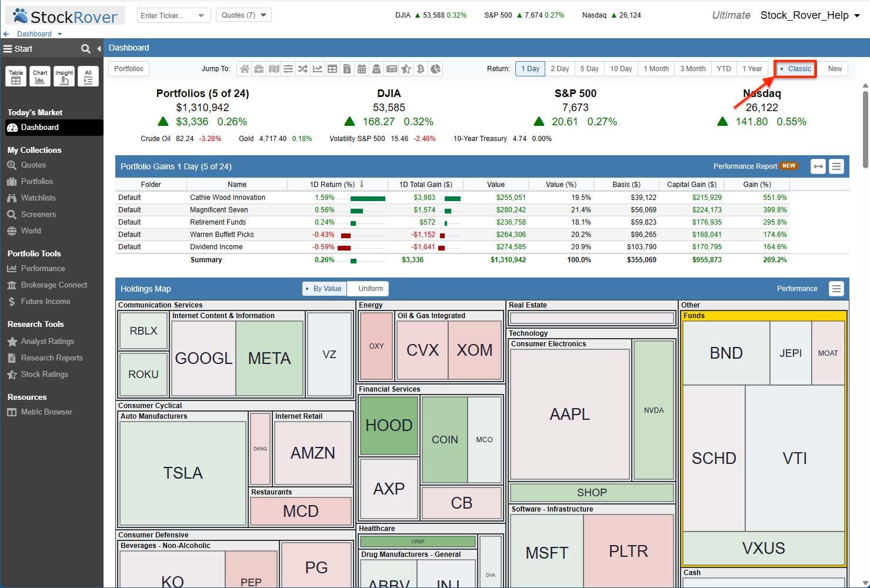Click the AAPL tile in Holdings Map
This screenshot has height=588, width=870.
click(x=569, y=415)
